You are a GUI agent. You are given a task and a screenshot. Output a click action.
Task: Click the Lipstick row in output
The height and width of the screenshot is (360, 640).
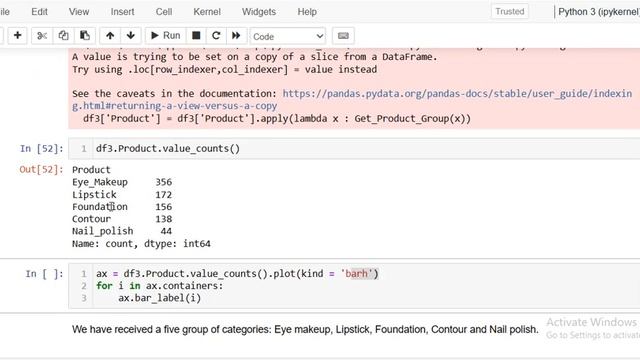[x=122, y=195]
